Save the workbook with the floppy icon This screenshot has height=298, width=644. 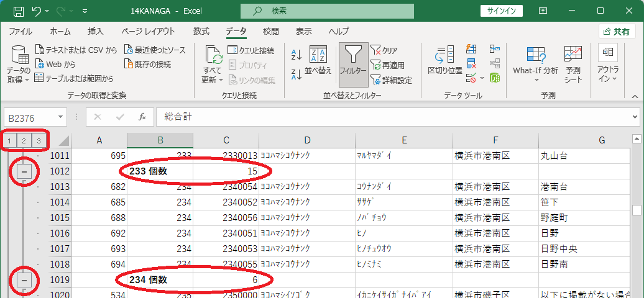19,11
